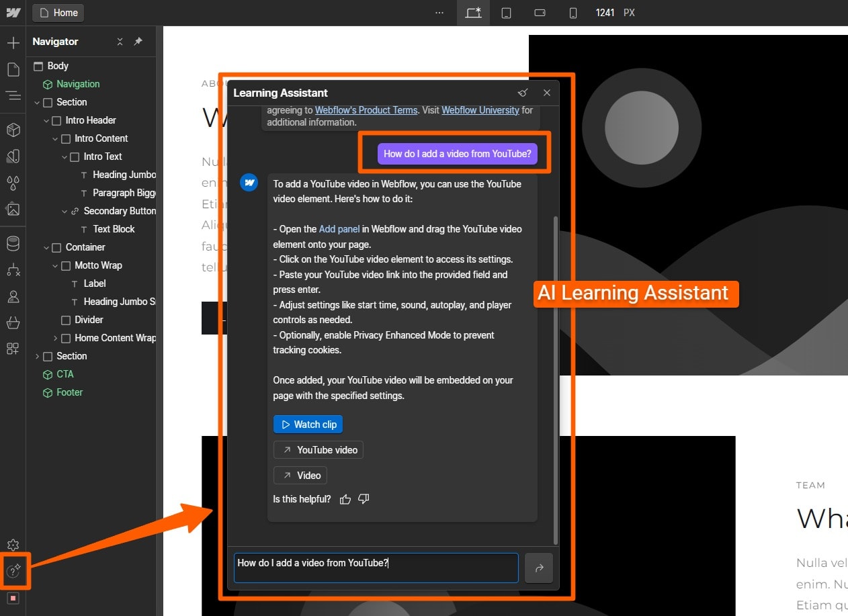Open the AI help question-mark sparkle icon
Image resolution: width=848 pixels, height=616 pixels.
coord(13,572)
